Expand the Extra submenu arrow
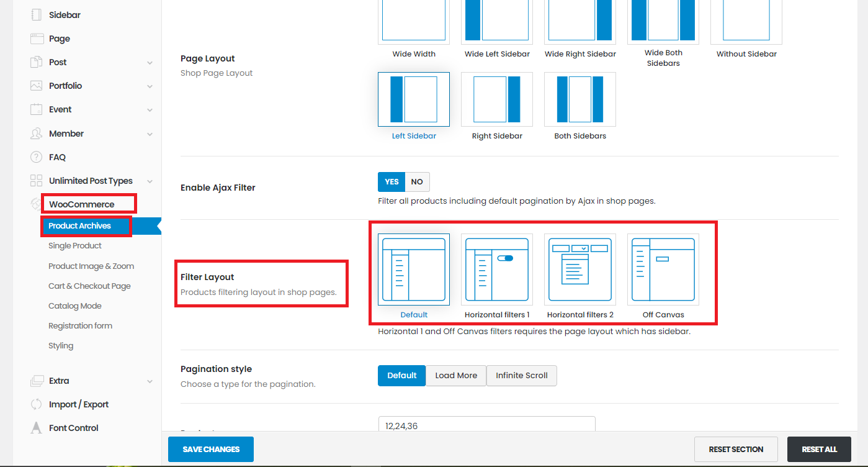 (x=150, y=381)
